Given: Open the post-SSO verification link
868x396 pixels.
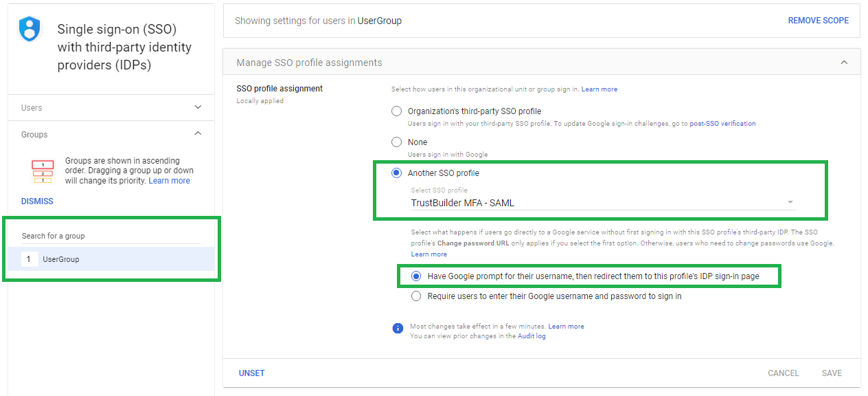Looking at the screenshot, I should click(722, 124).
